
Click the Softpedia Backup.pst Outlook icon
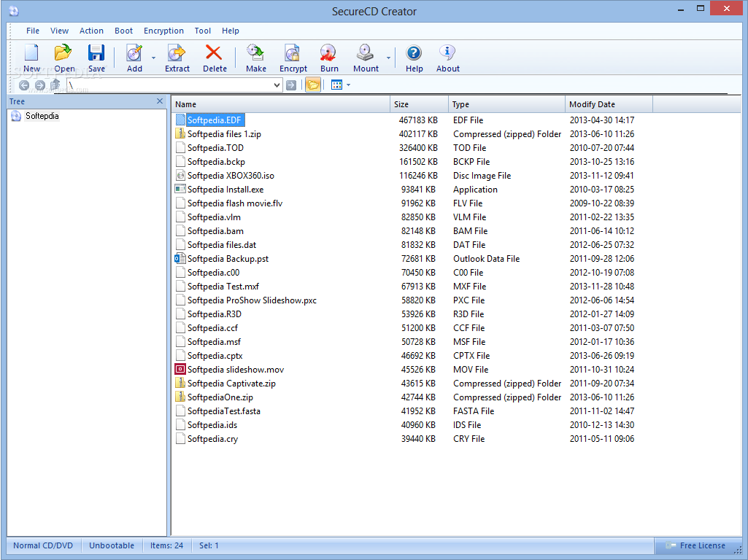click(180, 258)
